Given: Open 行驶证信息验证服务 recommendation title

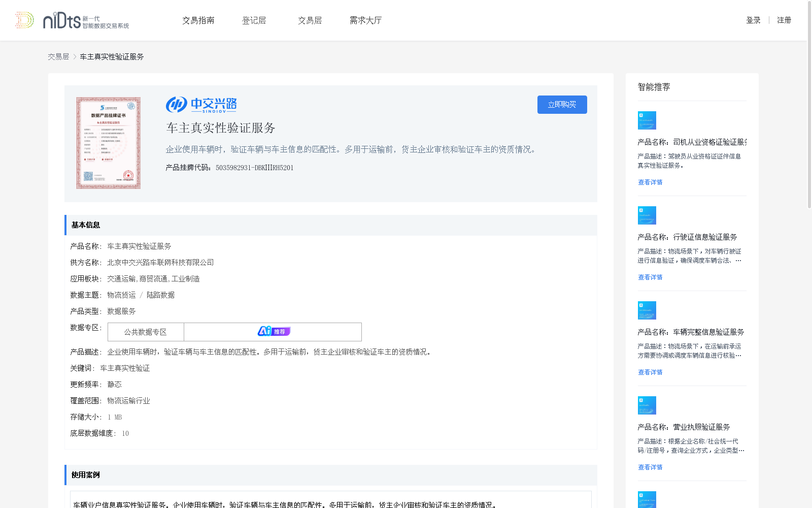Looking at the screenshot, I should (687, 237).
